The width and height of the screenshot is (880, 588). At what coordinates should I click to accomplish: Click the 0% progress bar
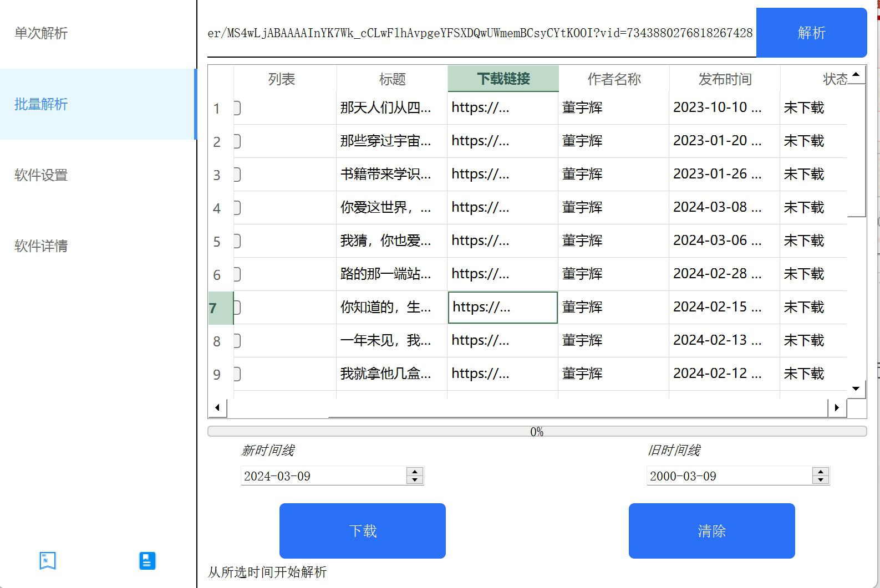(x=536, y=432)
